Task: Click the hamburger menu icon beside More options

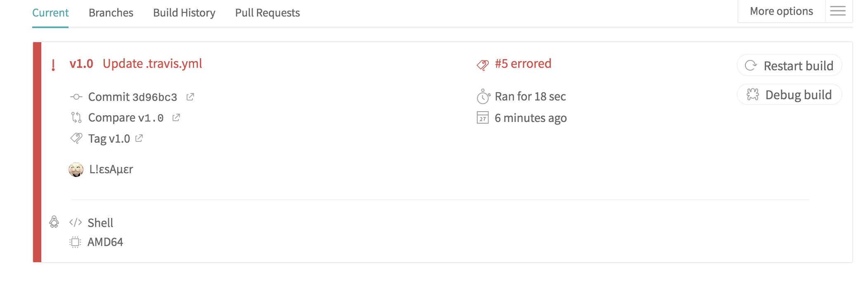Action: [838, 11]
